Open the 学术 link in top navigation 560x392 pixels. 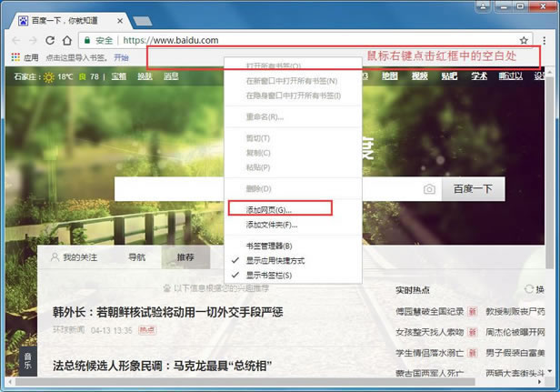point(478,75)
